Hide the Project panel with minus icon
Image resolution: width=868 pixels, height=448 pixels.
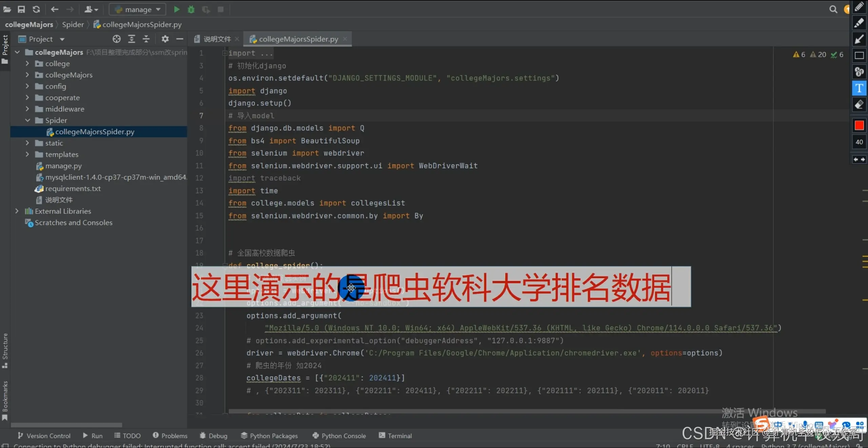point(180,39)
